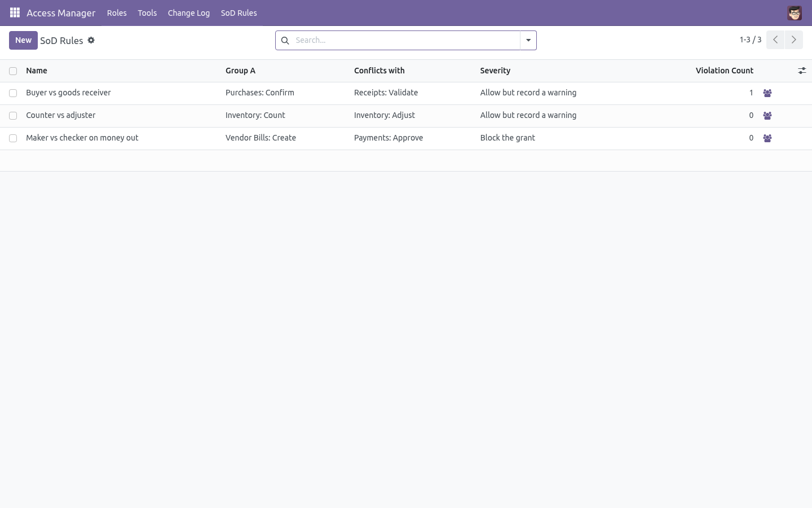The height and width of the screenshot is (508, 812).
Task: Select all rules with the header checkbox
Action: 13,71
